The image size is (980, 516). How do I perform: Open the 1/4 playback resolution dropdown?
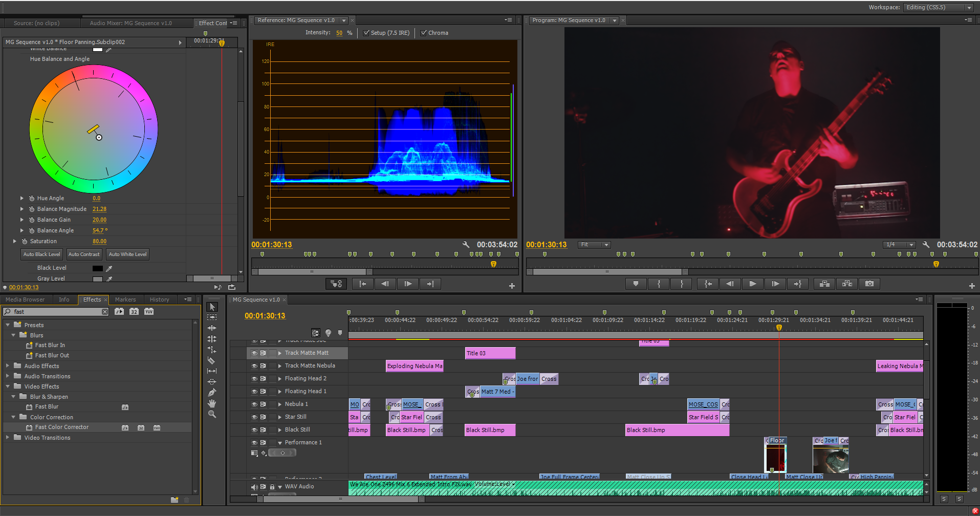click(899, 245)
